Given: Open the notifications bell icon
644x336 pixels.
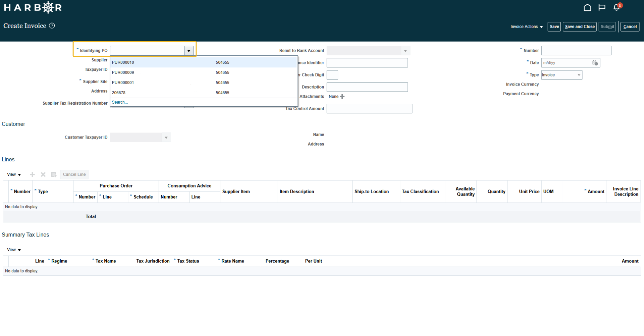Looking at the screenshot, I should (x=616, y=7).
